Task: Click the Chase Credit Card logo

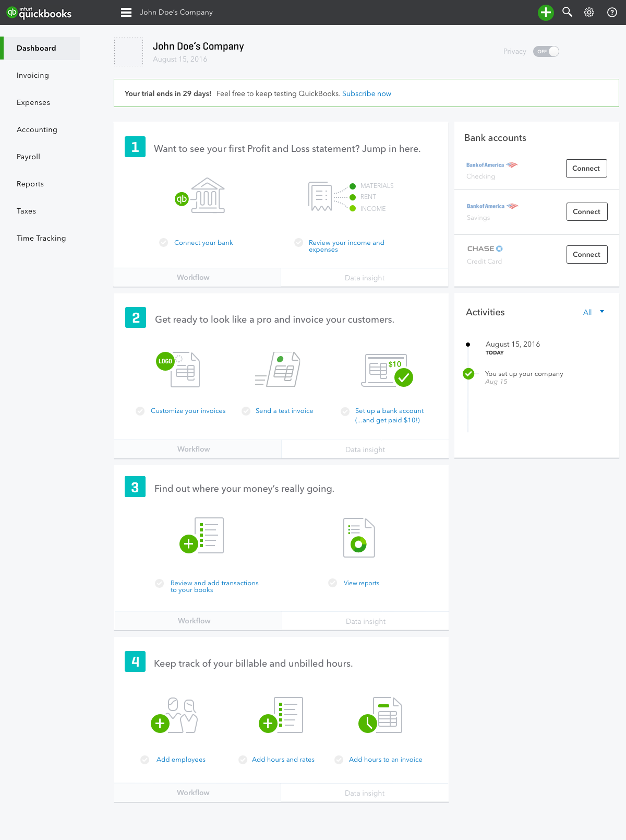Action: (485, 249)
